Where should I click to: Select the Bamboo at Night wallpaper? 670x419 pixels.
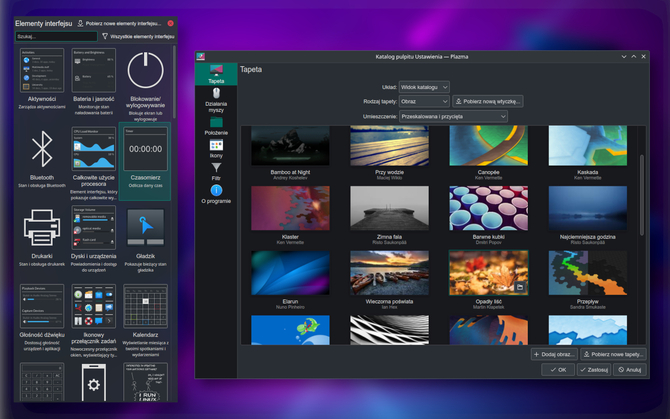coord(290,145)
